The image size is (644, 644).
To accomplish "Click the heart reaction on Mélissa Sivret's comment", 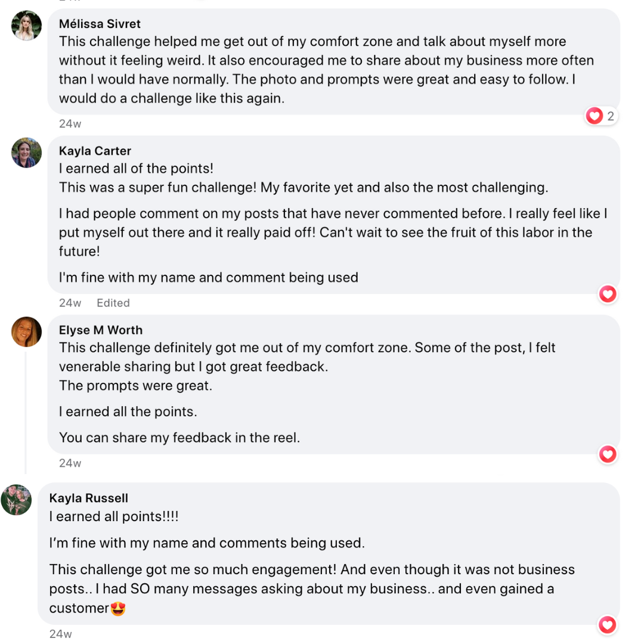I will pyautogui.click(x=595, y=116).
